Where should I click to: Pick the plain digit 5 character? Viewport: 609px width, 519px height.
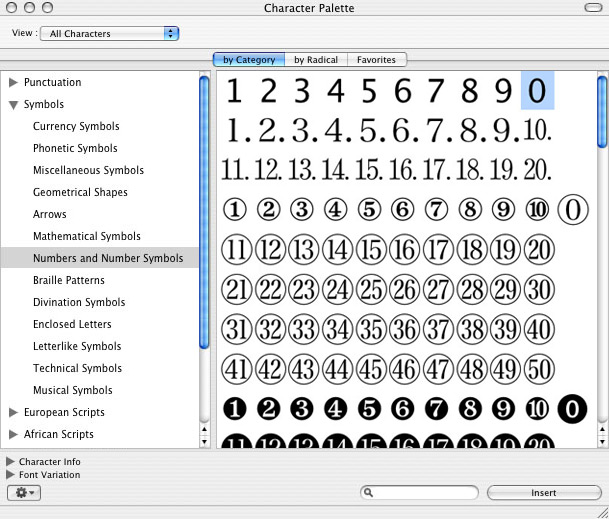tap(369, 91)
